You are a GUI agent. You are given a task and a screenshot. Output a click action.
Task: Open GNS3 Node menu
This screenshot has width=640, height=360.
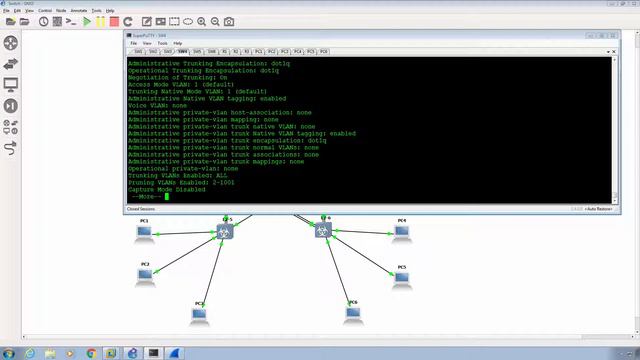61,11
